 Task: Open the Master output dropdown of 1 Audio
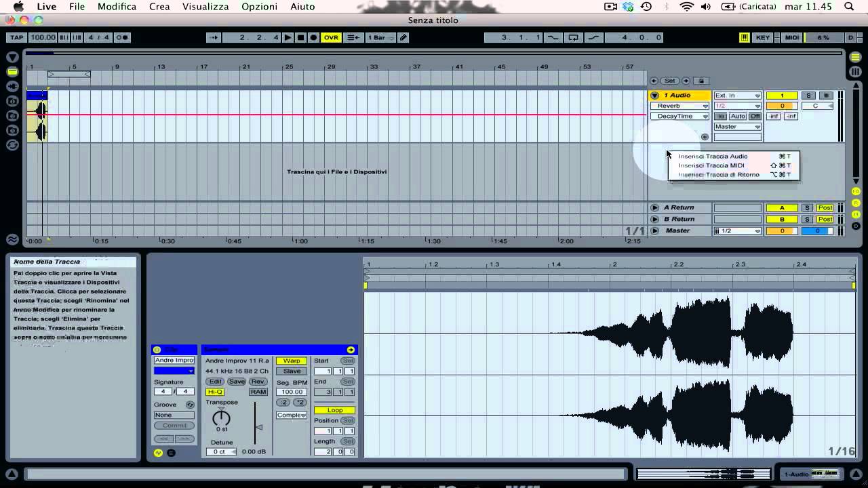point(737,127)
